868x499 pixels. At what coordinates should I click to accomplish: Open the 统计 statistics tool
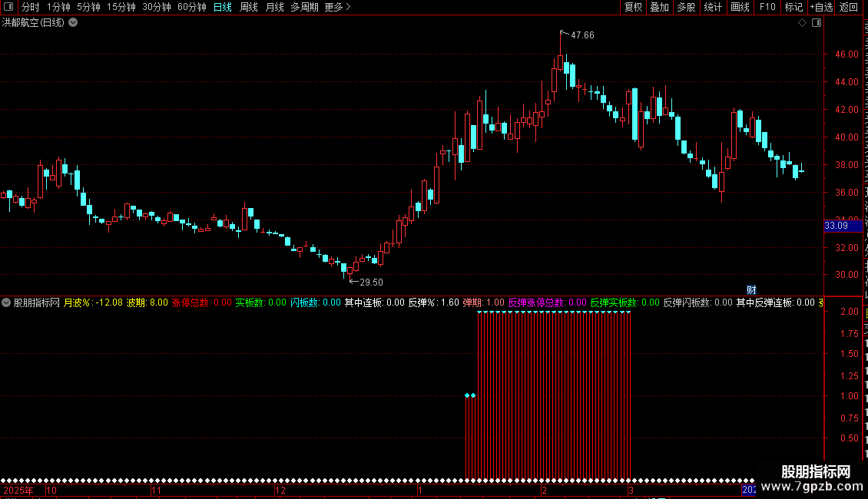point(713,7)
